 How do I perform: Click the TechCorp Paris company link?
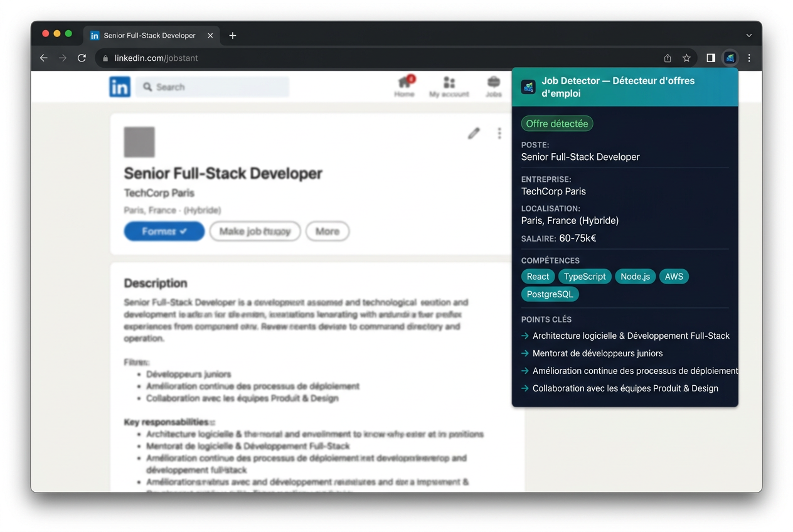(159, 193)
